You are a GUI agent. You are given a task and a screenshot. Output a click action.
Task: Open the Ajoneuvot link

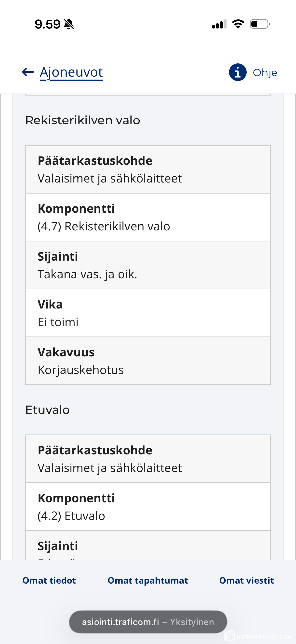tap(71, 72)
